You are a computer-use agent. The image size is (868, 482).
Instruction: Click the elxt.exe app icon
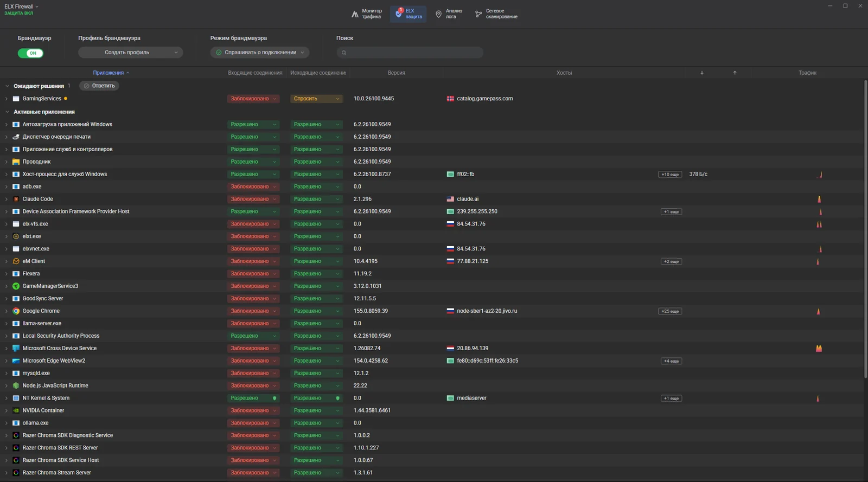[16, 236]
